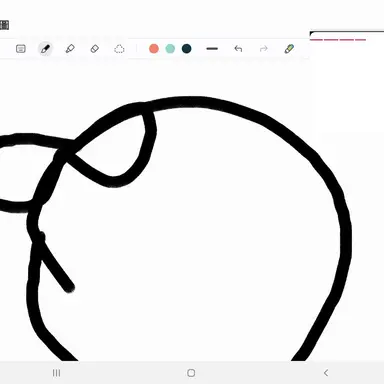Viewport: 384px width, 384px height.
Task: Pick the dark teal pen color
Action: coord(186,49)
